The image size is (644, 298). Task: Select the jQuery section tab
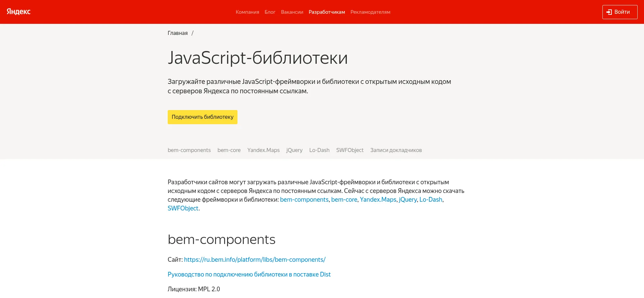294,150
